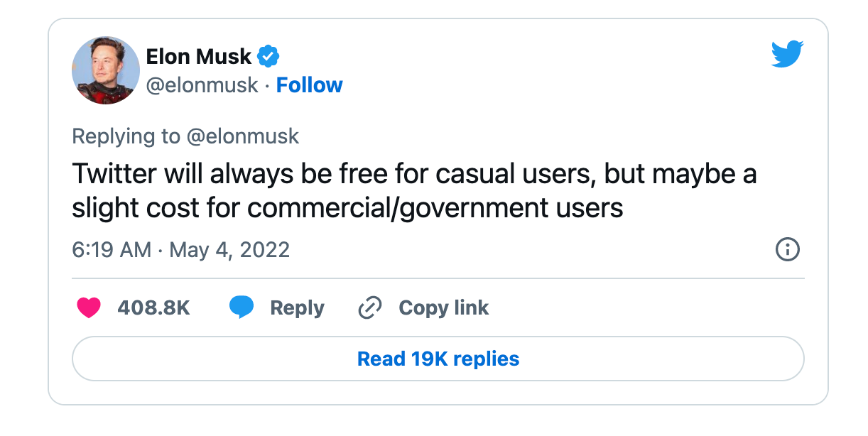Image resolution: width=868 pixels, height=436 pixels.
Task: Click @elonmusk in the Replying to line
Action: [243, 136]
